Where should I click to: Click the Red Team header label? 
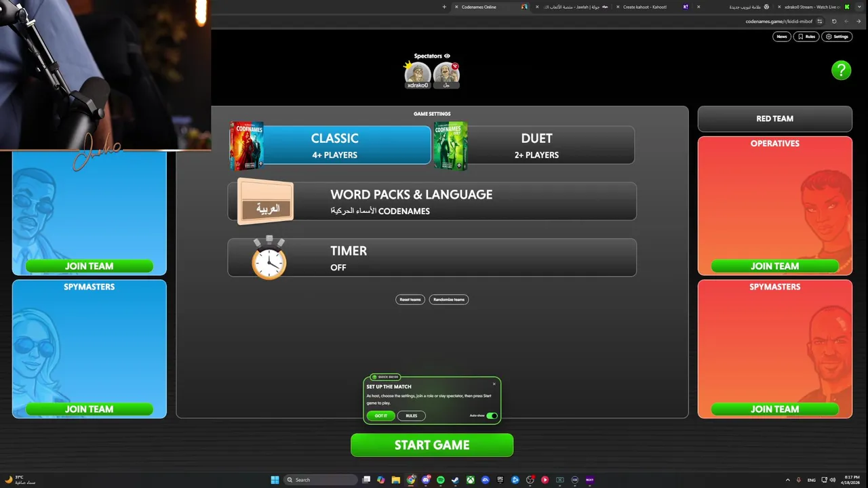point(774,119)
